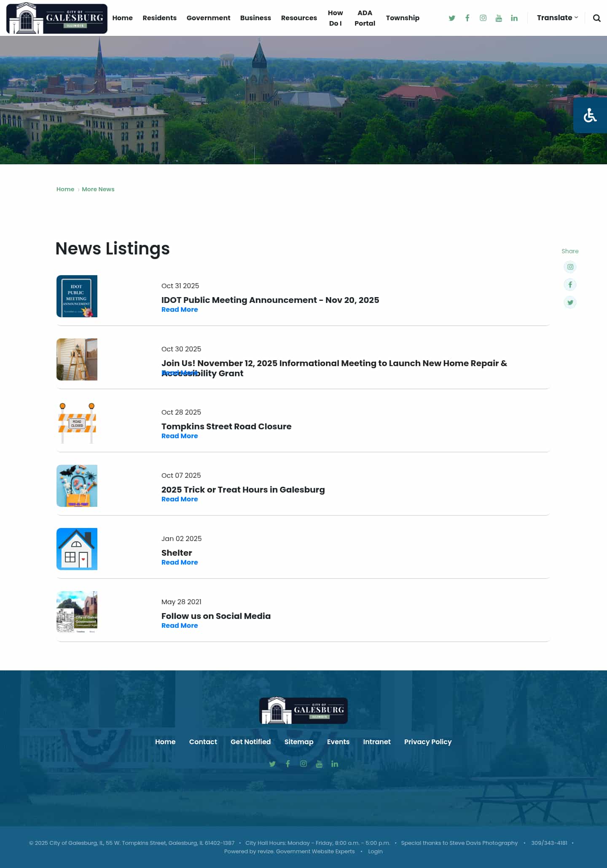Screen dimensions: 607x868
Task: Open the Business menu
Action: point(255,18)
